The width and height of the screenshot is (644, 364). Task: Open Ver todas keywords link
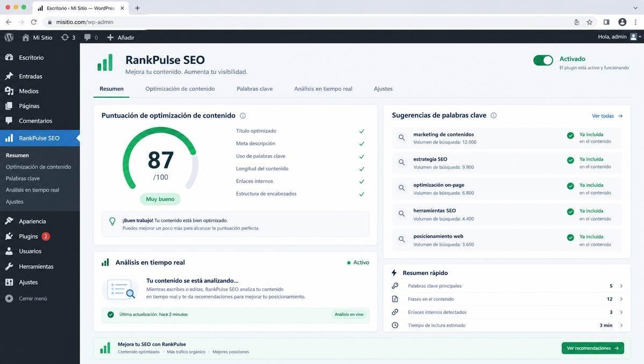click(x=608, y=116)
